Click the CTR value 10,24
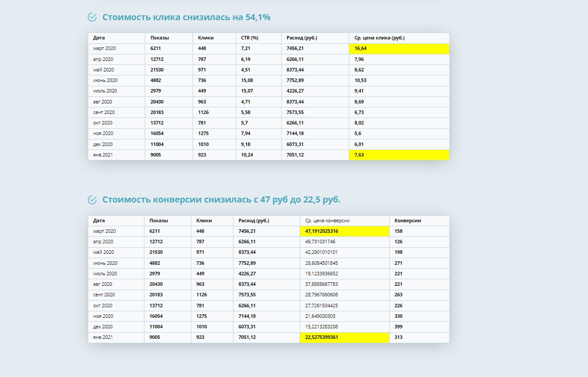Screen dimensions: 588x377 click(247, 155)
